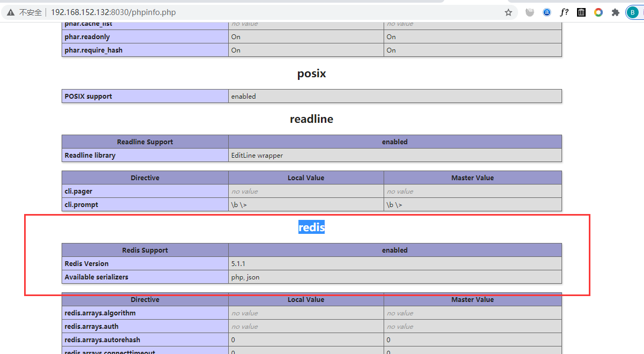Select the 'POSIX support' label cell

[145, 96]
